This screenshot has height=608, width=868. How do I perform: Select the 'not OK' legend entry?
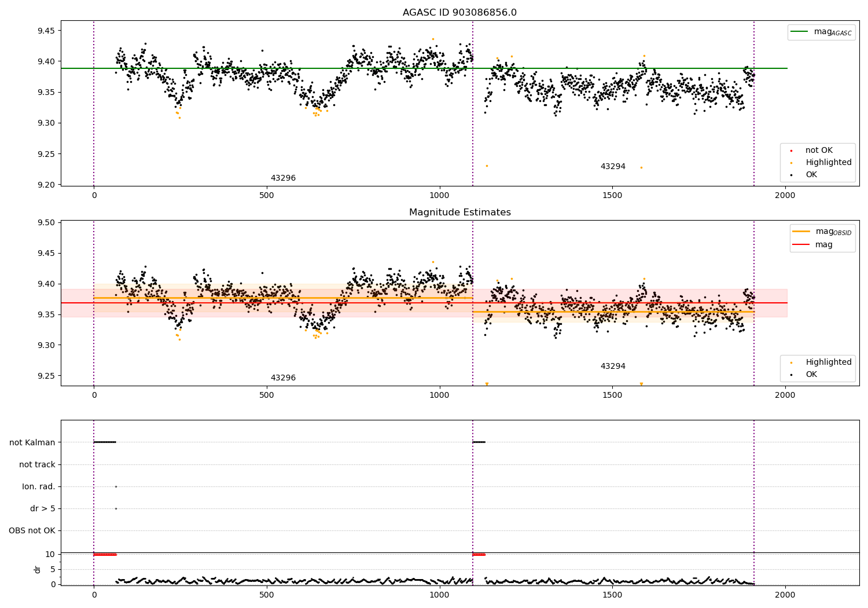pos(819,151)
